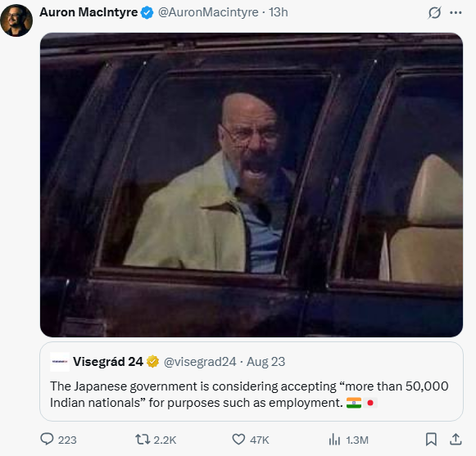476x456 pixels.
Task: Enlarge the man-in-car meme image
Action: click(252, 185)
